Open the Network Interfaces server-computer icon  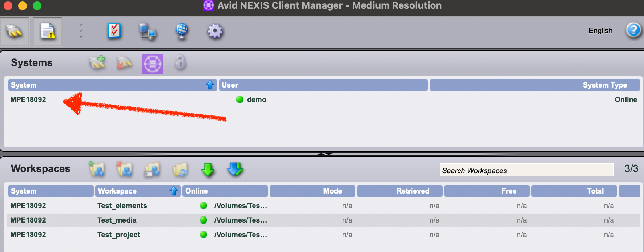click(148, 31)
